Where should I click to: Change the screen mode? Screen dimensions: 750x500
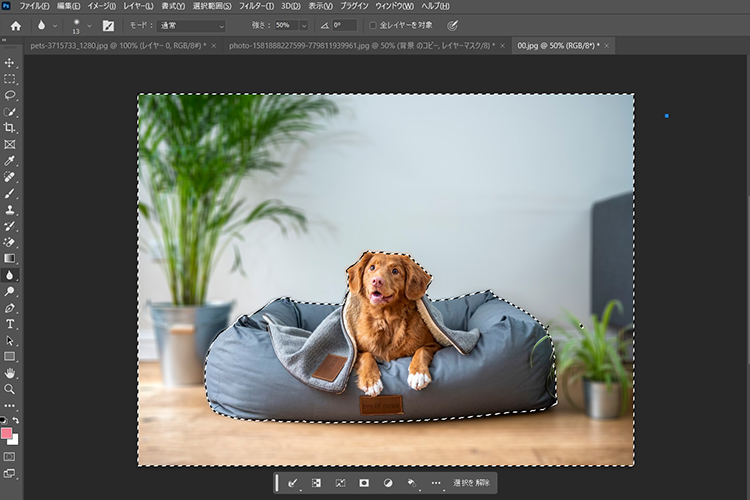click(x=10, y=474)
